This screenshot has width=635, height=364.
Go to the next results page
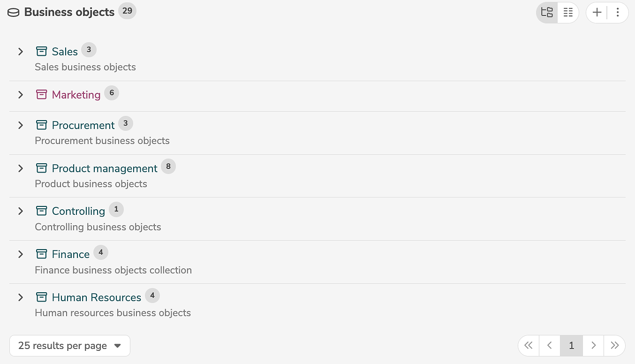coord(593,346)
